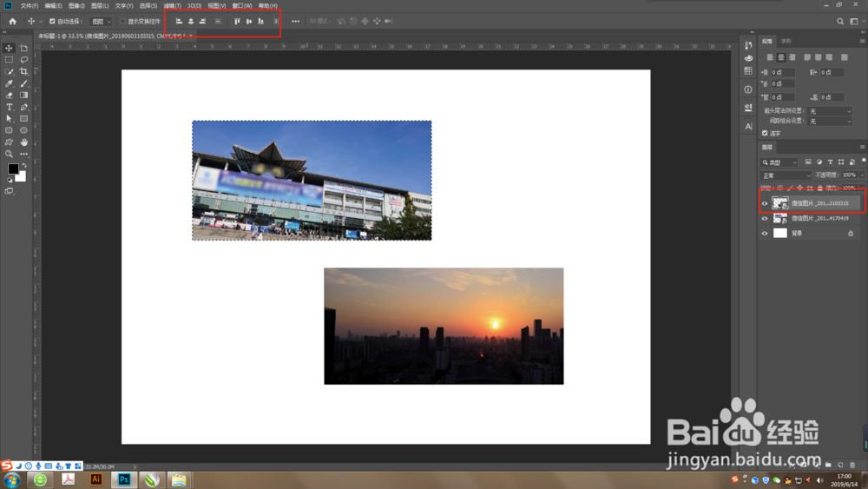Open the File menu

(30, 5)
